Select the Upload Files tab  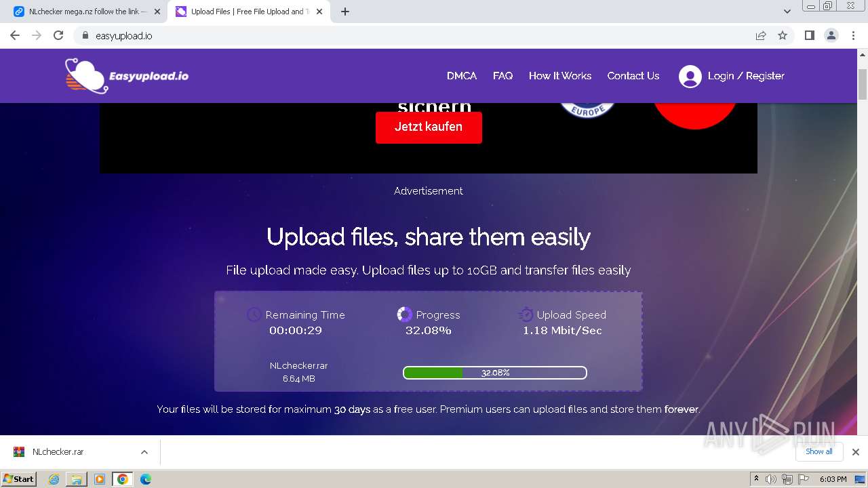(x=248, y=12)
